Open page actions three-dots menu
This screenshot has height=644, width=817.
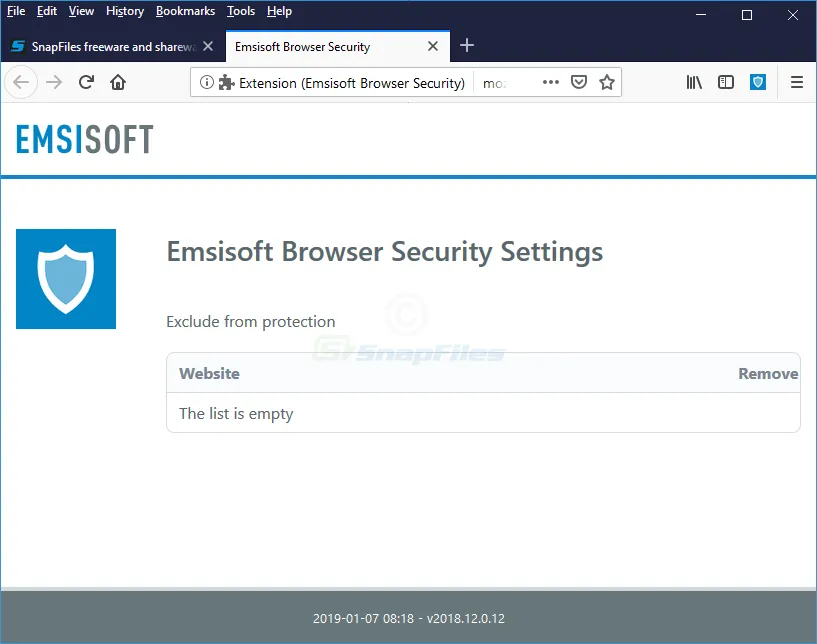[551, 82]
